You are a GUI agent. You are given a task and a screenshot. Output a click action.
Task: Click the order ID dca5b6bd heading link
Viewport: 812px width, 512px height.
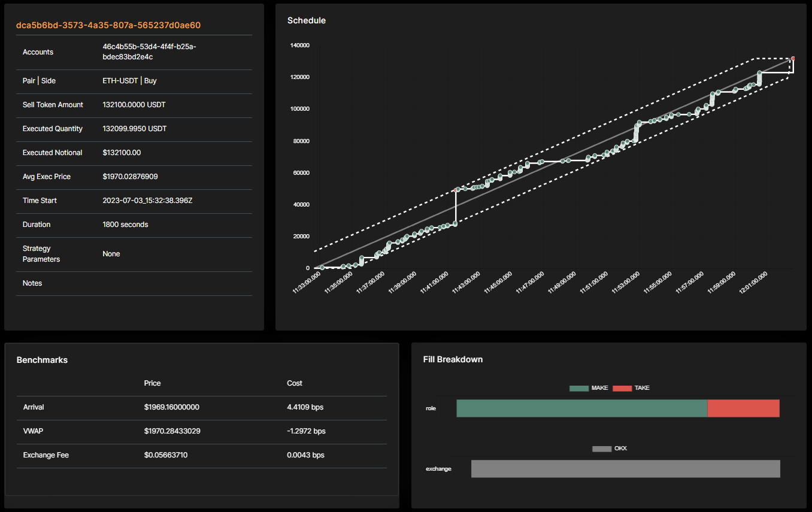pyautogui.click(x=108, y=25)
